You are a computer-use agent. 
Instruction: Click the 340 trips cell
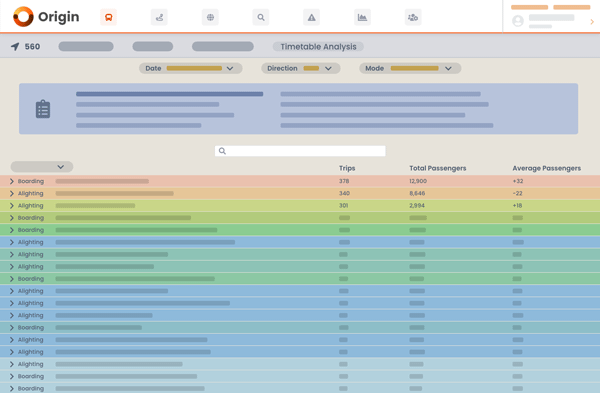(344, 193)
